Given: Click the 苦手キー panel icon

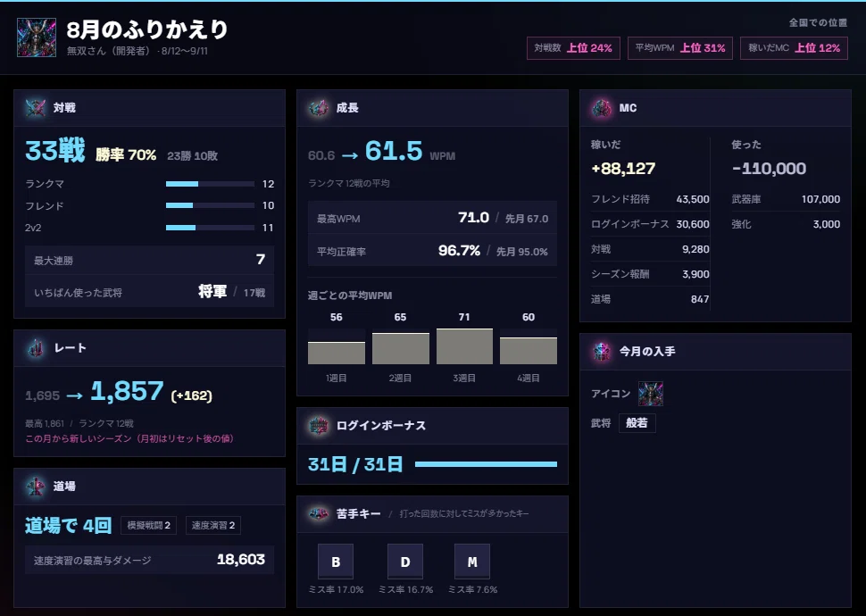Looking at the screenshot, I should tap(318, 514).
